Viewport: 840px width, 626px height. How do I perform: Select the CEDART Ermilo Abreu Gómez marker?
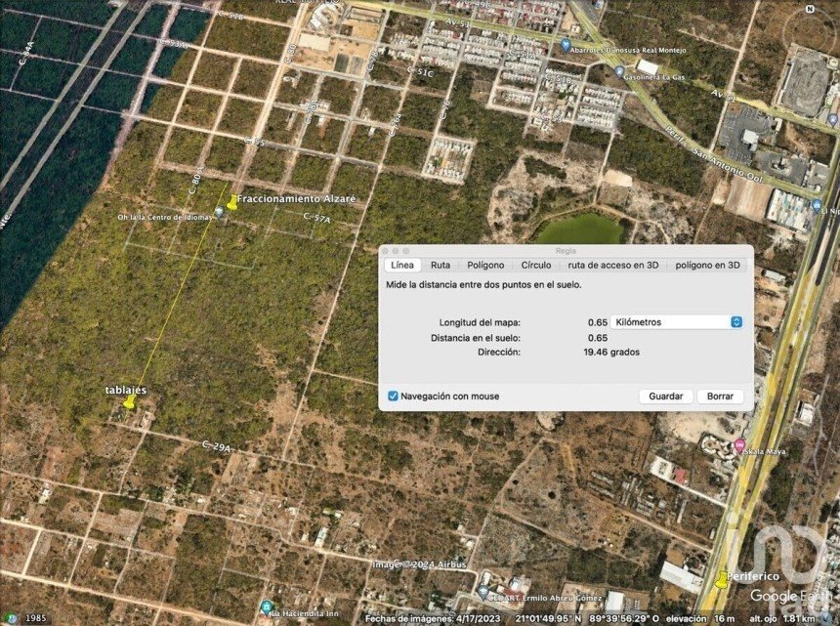pyautogui.click(x=483, y=592)
